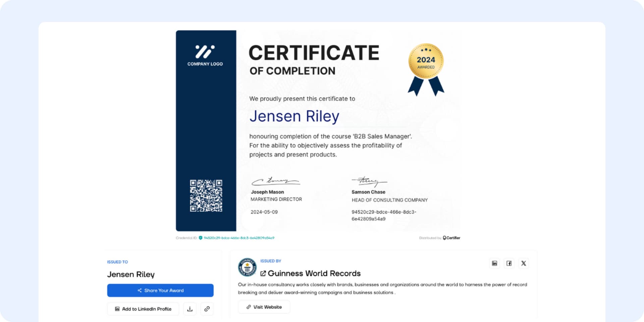The image size is (644, 322).
Task: Click the LinkedIn icon inside Add to LinkedIn Profile
Action: coord(117,309)
